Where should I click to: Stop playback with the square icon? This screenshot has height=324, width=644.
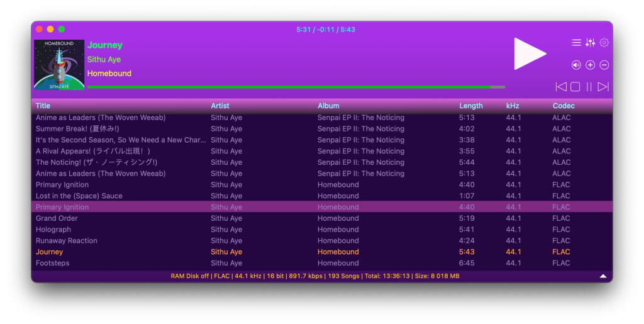pos(575,87)
